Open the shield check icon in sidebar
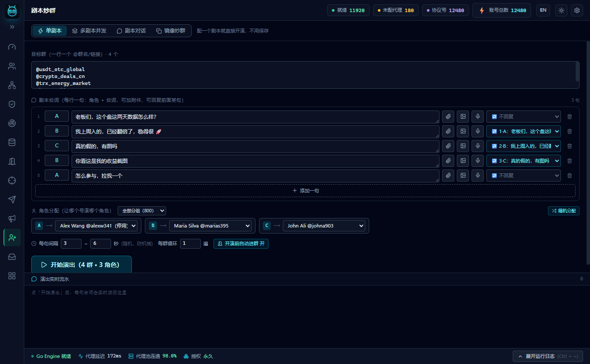The image size is (590, 364). click(12, 104)
